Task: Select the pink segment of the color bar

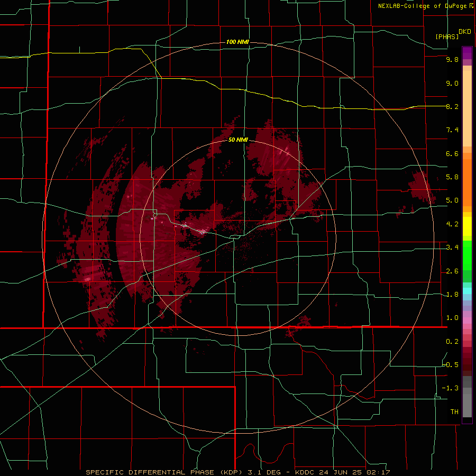Action: coord(467,321)
